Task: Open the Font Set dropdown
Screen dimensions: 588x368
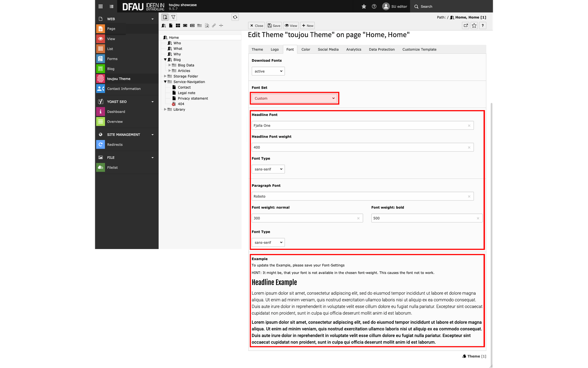Action: (294, 98)
